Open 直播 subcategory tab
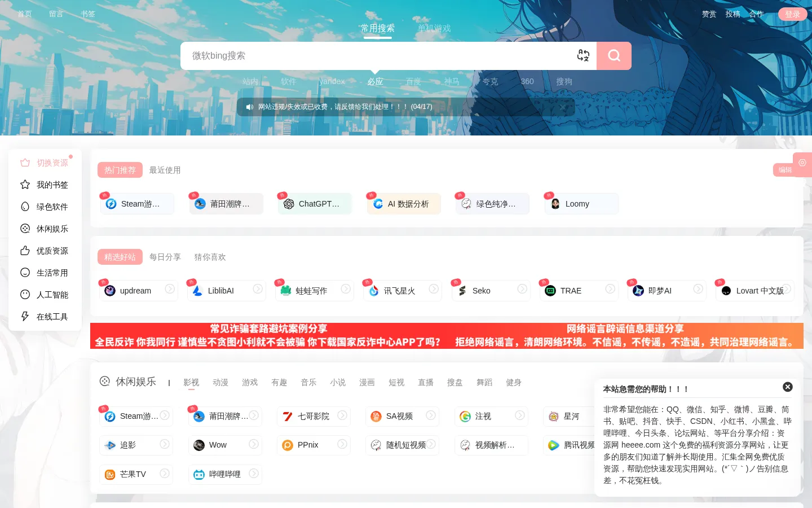 pyautogui.click(x=426, y=382)
